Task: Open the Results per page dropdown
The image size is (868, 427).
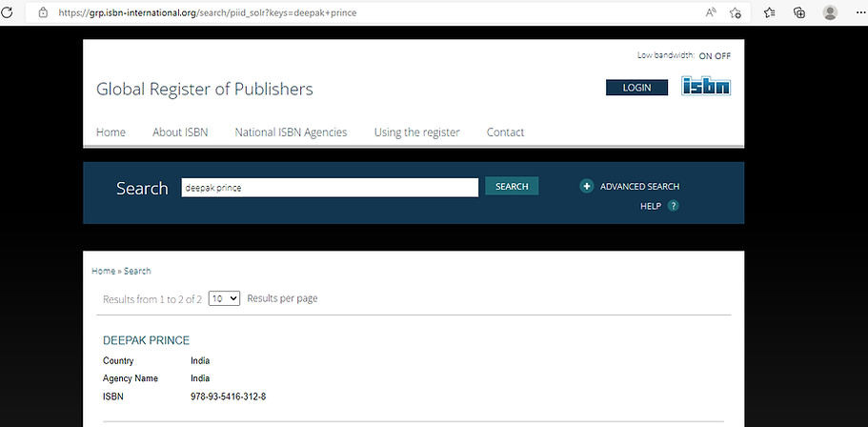Action: tap(224, 298)
